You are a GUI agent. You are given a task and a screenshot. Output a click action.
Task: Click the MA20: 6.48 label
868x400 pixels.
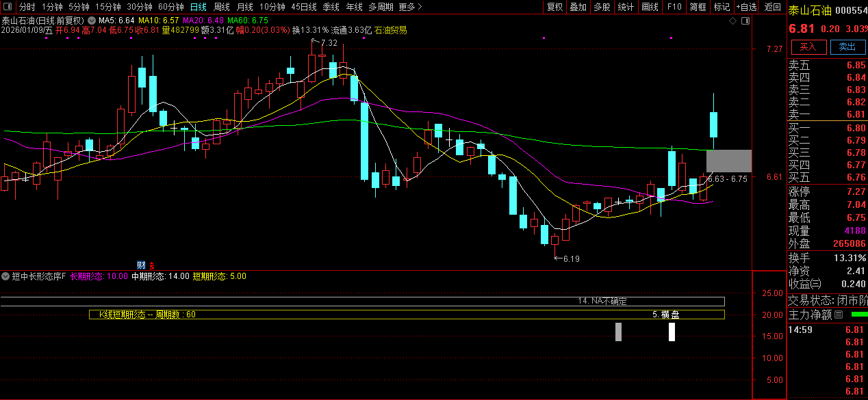pos(203,21)
